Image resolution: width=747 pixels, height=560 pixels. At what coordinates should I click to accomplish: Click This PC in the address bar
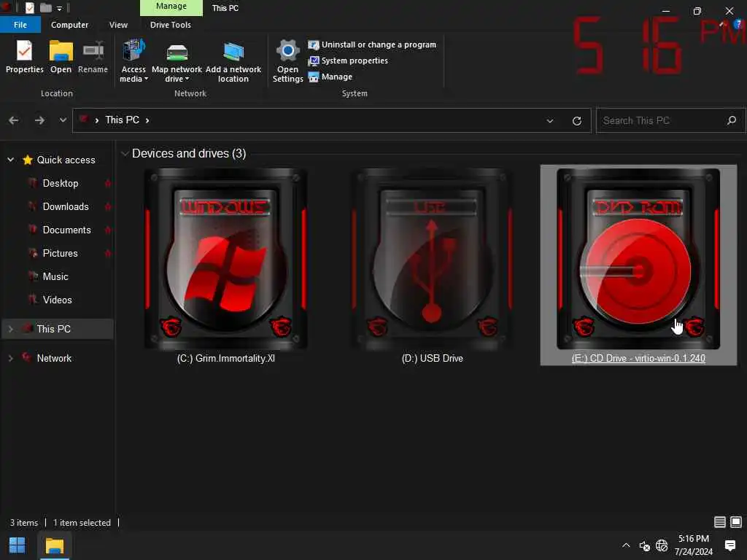[123, 120]
